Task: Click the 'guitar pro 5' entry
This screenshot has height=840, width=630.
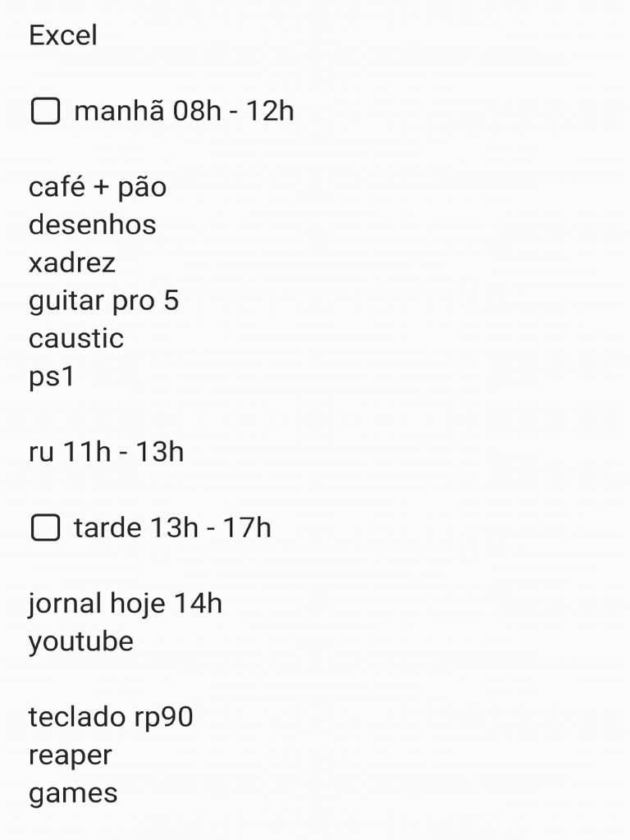Action: tap(104, 301)
